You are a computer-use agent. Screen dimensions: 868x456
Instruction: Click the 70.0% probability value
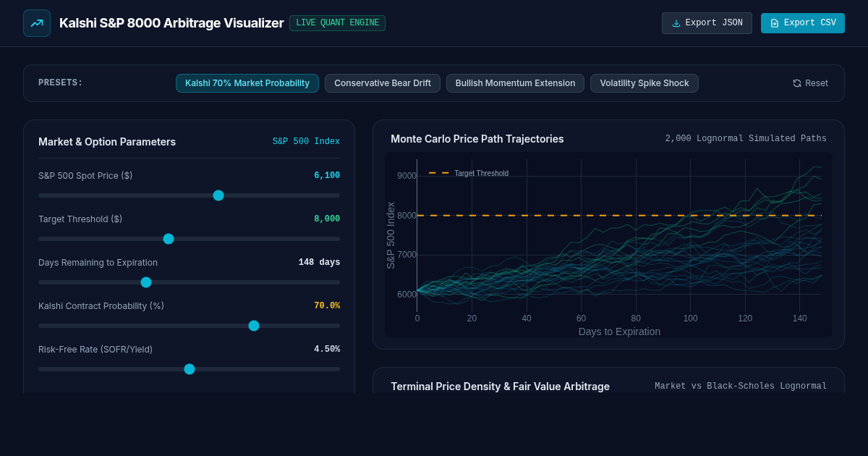(x=327, y=306)
